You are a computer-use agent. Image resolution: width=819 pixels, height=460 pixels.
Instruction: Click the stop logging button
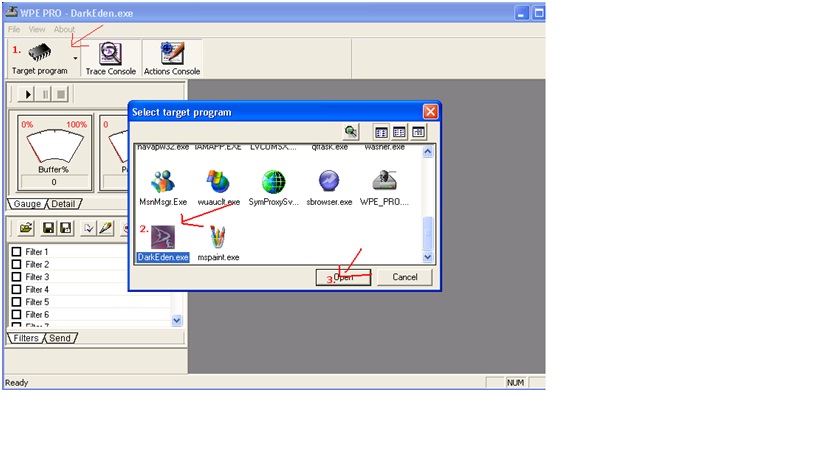61,95
